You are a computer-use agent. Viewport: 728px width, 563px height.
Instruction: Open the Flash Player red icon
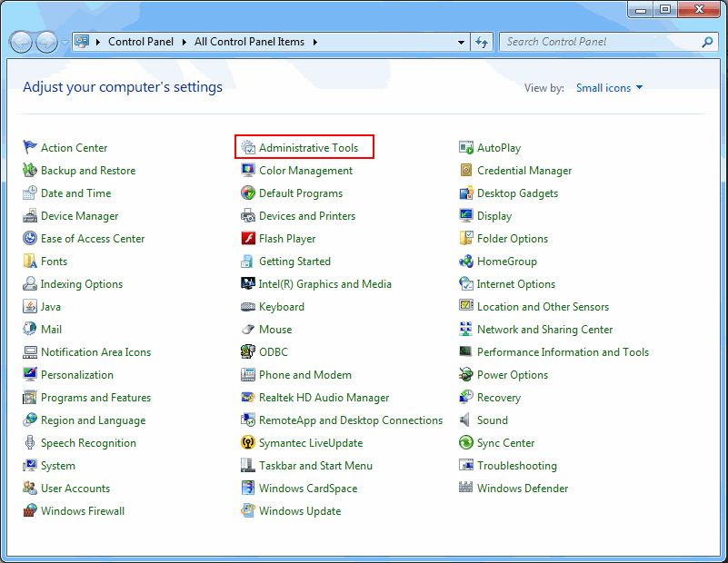tap(248, 239)
